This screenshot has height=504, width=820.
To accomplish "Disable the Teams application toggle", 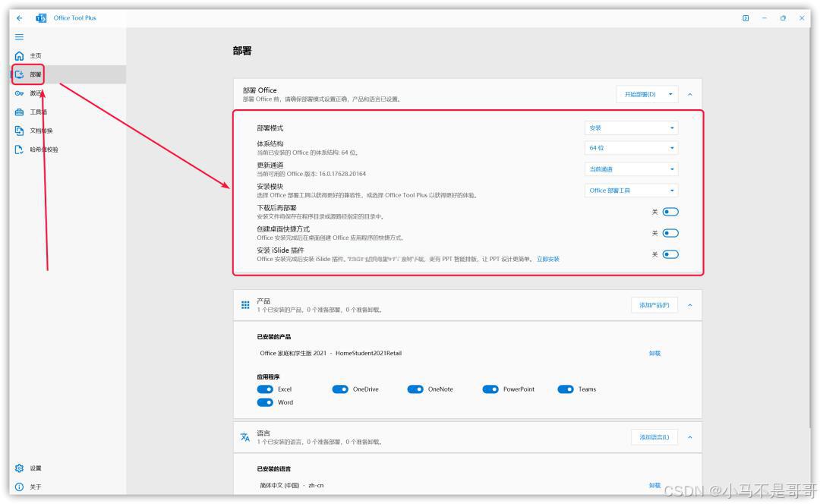I will pos(566,389).
